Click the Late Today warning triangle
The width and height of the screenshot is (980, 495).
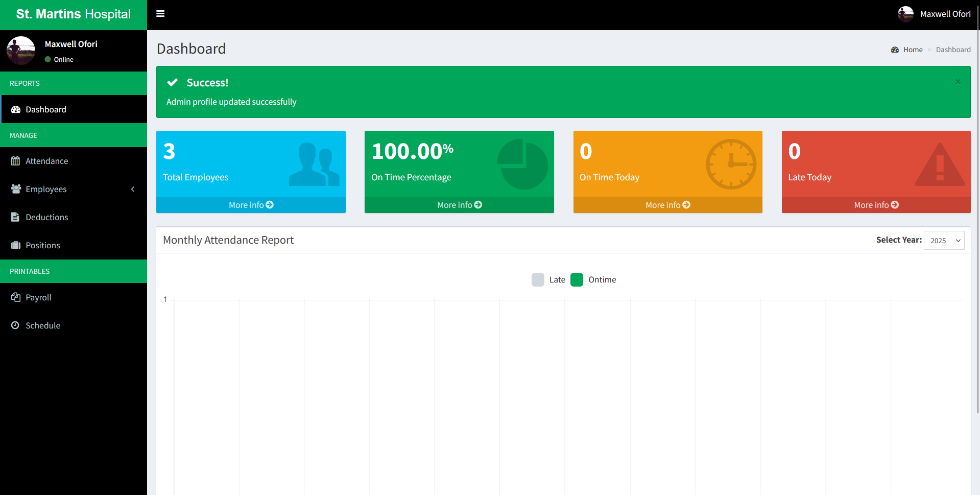939,164
